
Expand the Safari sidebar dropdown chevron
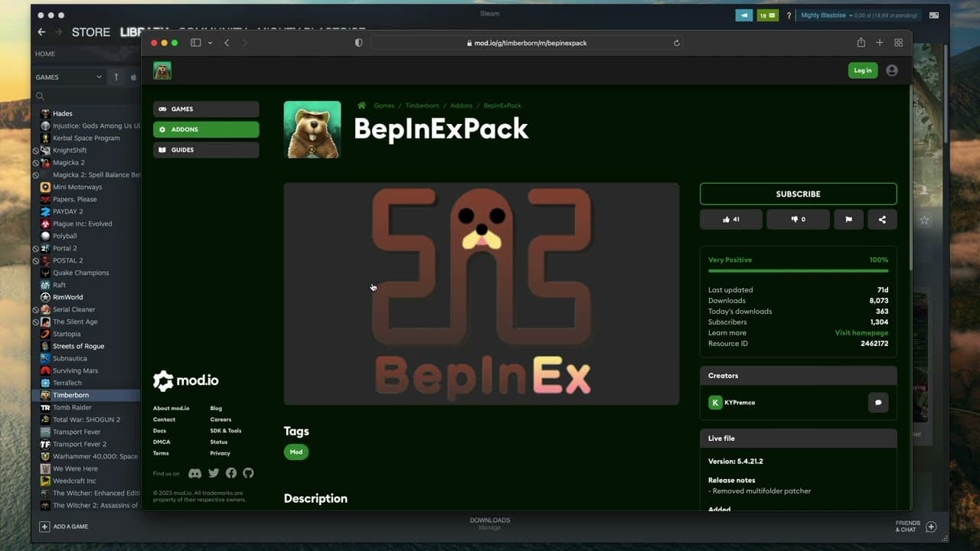210,43
